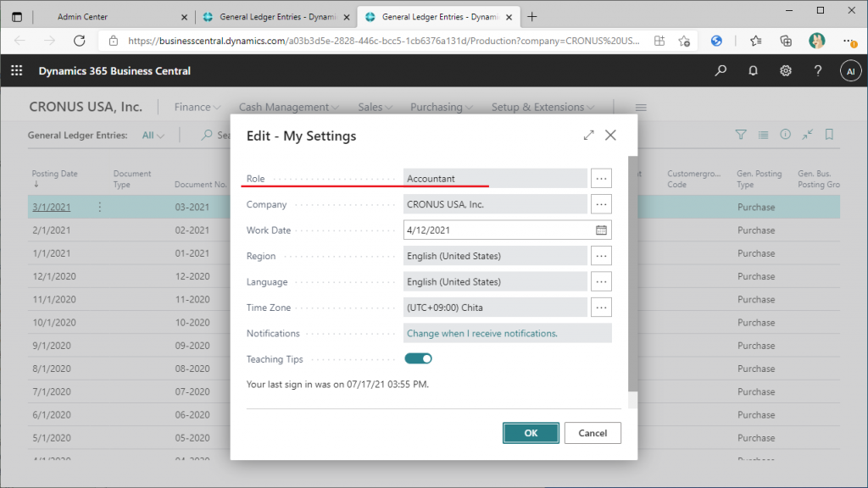Click the search magnifier in Business Central header
Image resolution: width=868 pixels, height=488 pixels.
click(x=721, y=71)
